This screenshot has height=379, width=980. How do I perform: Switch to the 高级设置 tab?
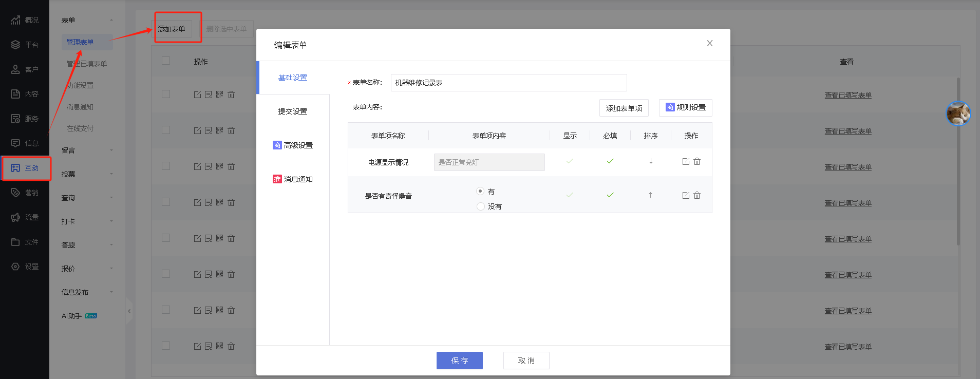tap(293, 145)
